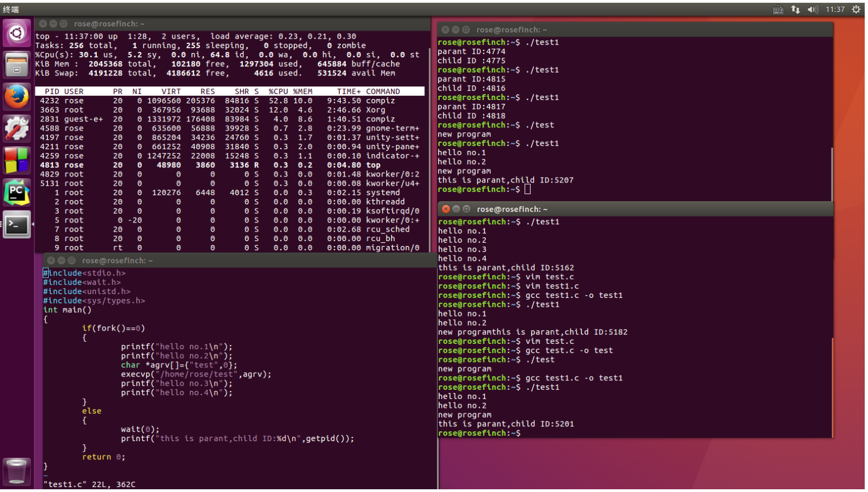868x492 pixels.
Task: Open the sound volume indicator
Action: coord(812,9)
